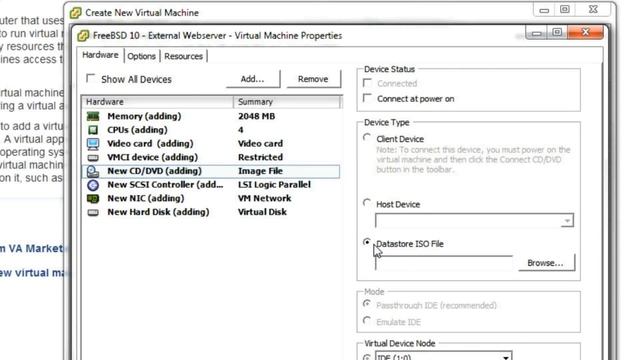This screenshot has width=640, height=360.
Task: Switch to the Resources tab
Action: [x=183, y=56]
